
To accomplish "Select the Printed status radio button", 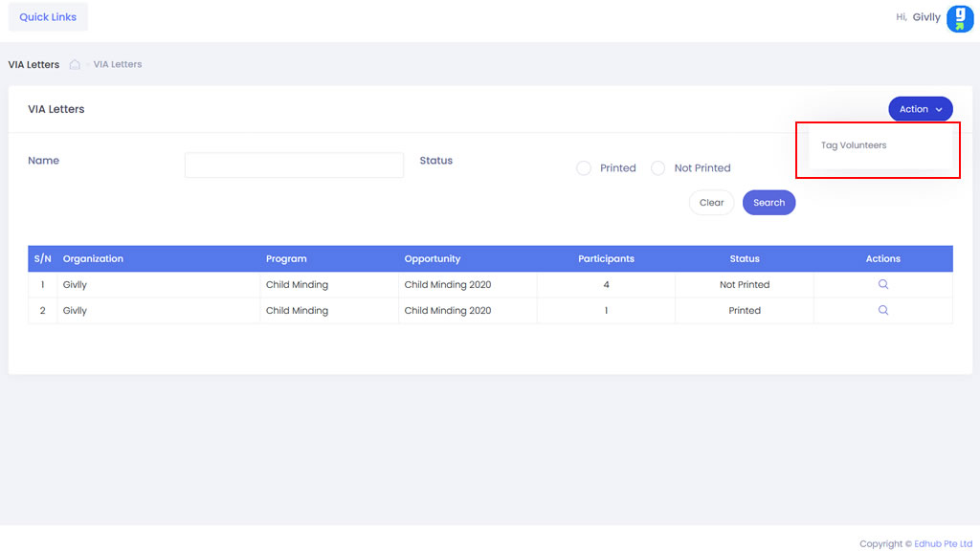I will coord(584,168).
